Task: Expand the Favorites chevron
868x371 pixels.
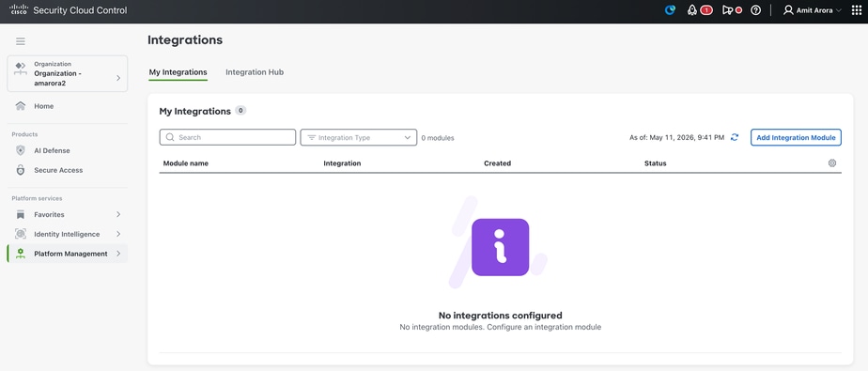Action: click(118, 214)
